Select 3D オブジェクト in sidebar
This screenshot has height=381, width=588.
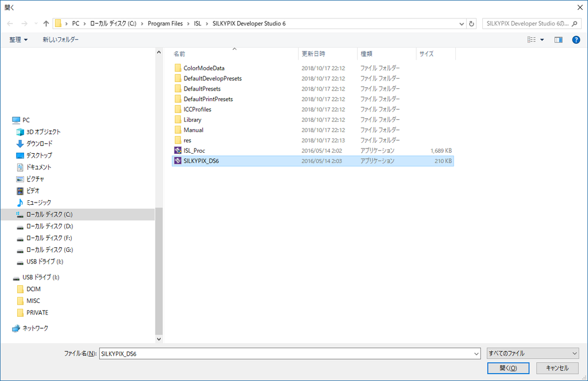[43, 132]
